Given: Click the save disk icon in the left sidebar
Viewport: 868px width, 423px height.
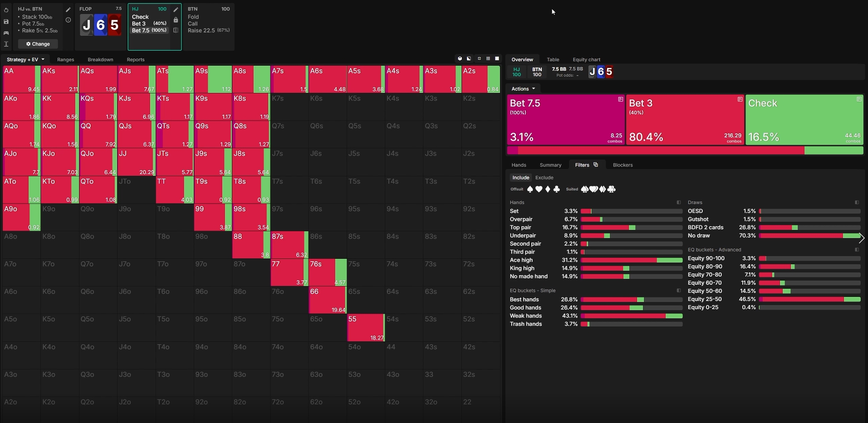Looking at the screenshot, I should click(6, 21).
